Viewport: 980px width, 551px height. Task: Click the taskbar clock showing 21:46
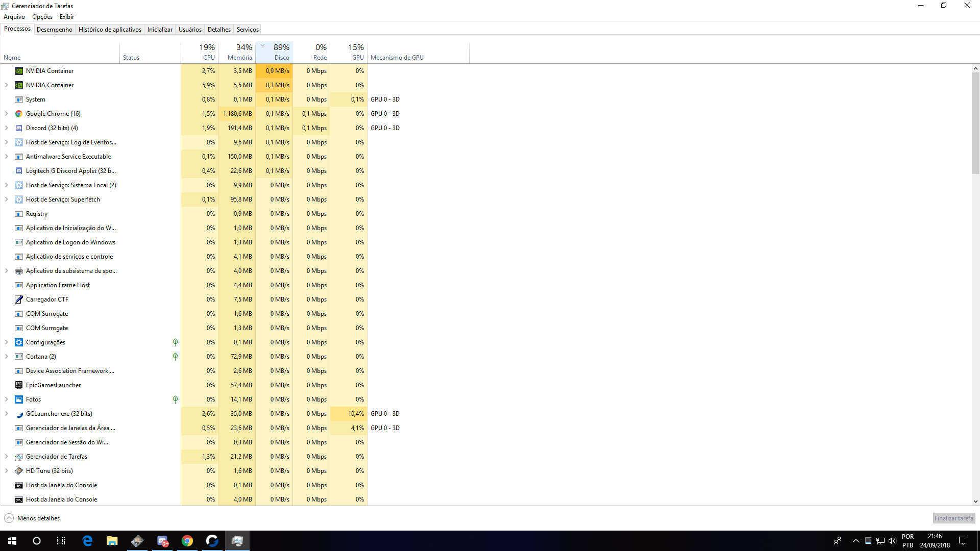click(935, 541)
